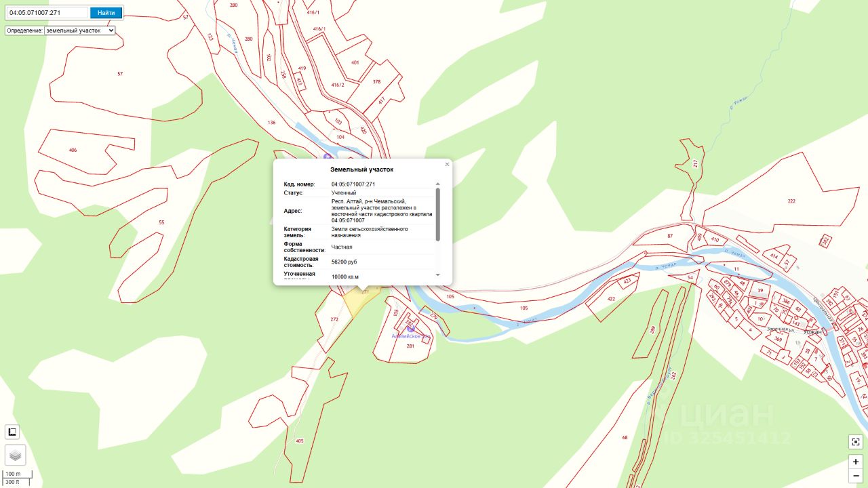Click parcel label 222 on the map

click(x=791, y=201)
